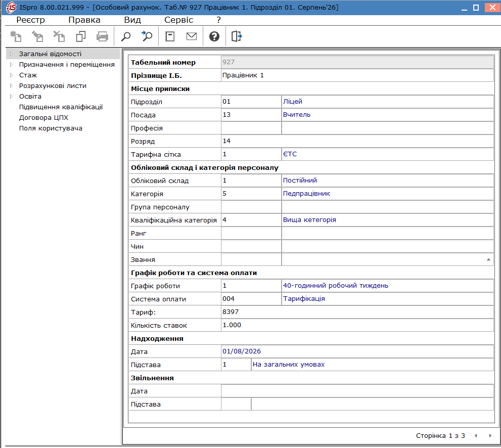
Task: Go to previous page arrow
Action: 476,435
